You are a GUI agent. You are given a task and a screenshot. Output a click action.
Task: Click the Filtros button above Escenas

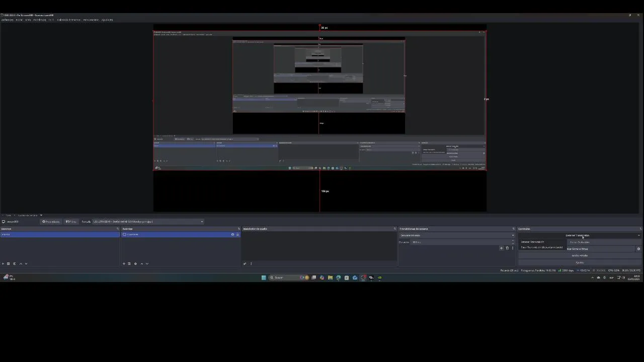[71, 222]
